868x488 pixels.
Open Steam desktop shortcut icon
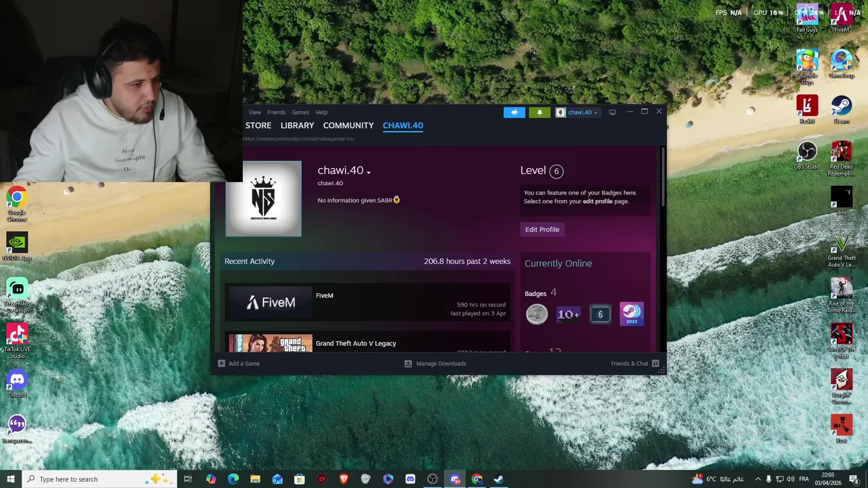point(842,109)
